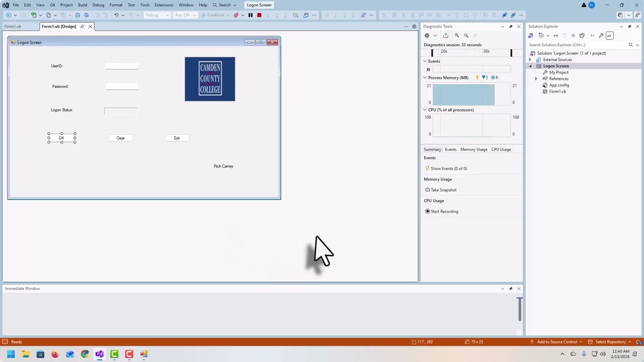This screenshot has height=362, width=644.
Task: Click the Save toolbar icon
Action: coord(77,15)
